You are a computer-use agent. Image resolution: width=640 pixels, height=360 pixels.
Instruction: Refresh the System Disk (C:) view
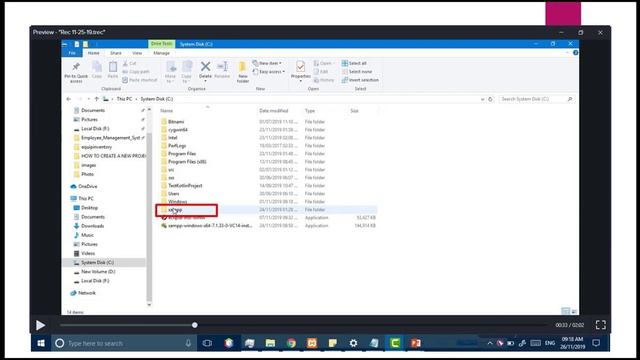click(490, 99)
